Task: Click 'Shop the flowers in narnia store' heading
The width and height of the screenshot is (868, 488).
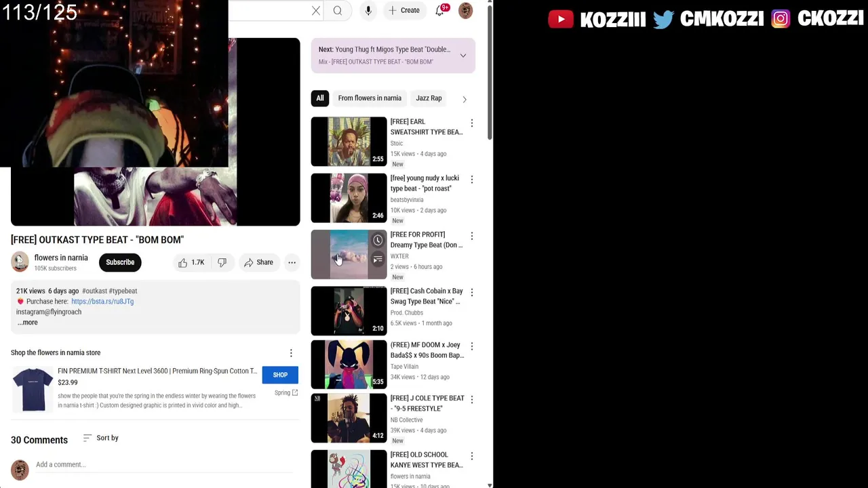Action: (56, 352)
